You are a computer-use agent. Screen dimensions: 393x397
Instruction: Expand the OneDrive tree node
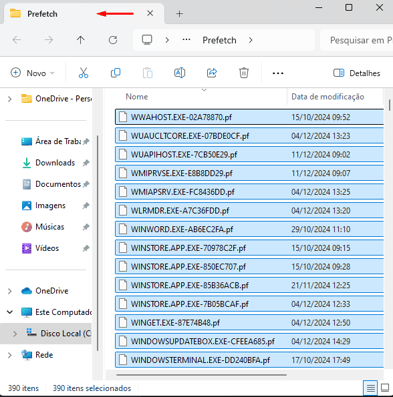10,291
